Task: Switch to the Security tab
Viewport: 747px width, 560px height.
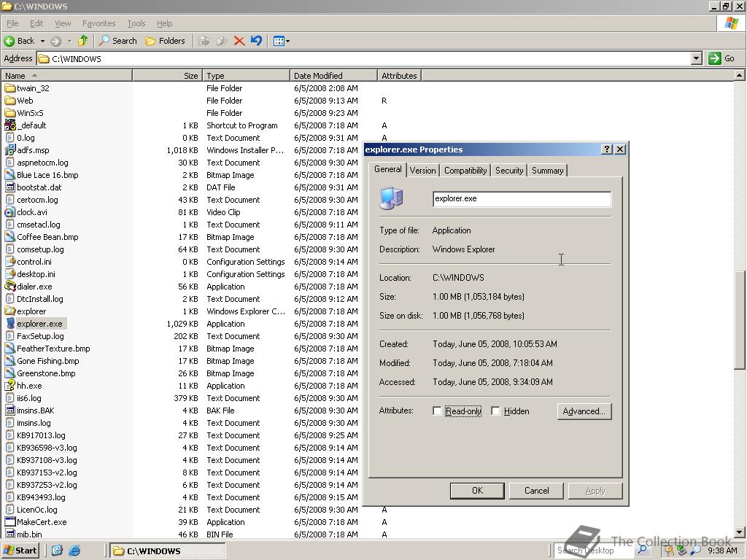Action: point(508,171)
